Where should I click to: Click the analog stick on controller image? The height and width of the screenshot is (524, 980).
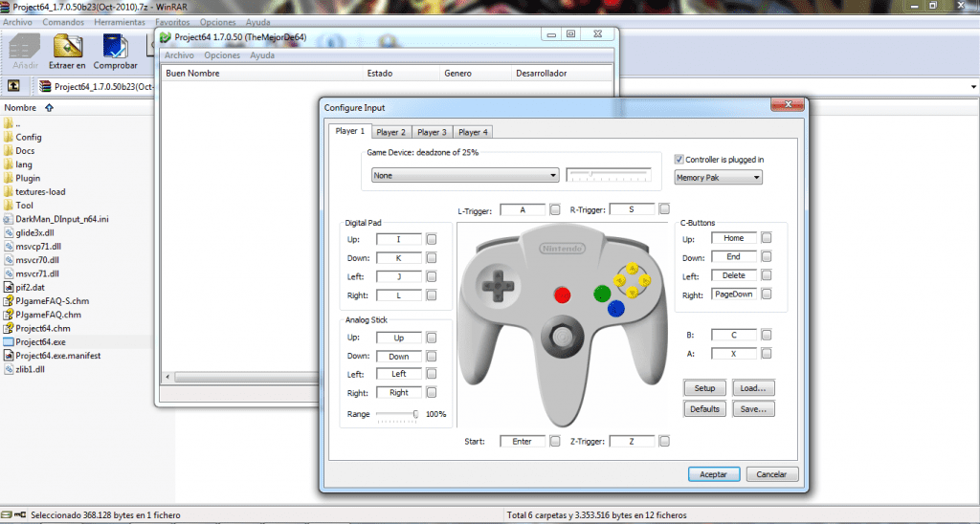coord(562,338)
